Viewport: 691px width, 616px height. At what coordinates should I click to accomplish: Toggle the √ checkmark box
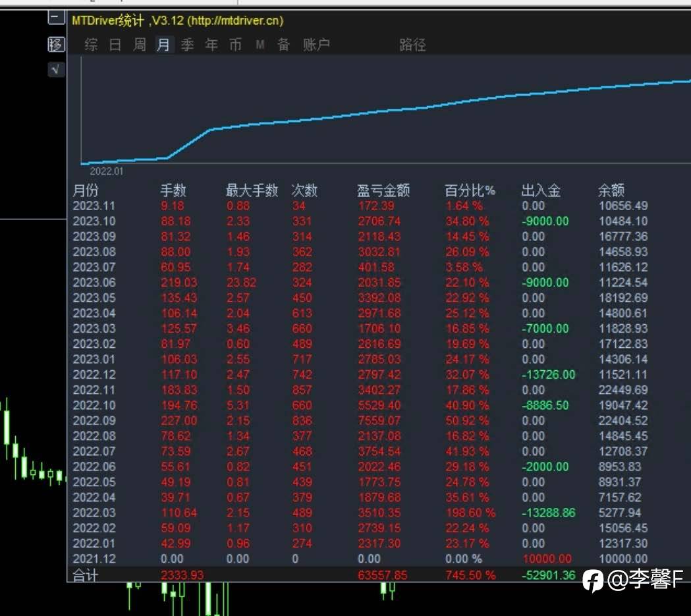(56, 69)
